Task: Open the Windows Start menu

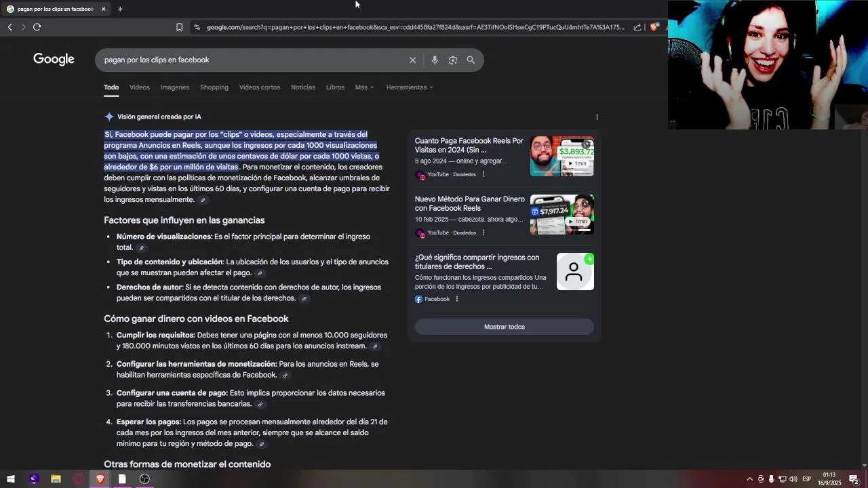Action: 11,479
